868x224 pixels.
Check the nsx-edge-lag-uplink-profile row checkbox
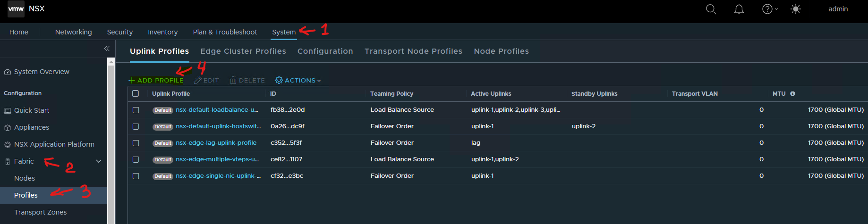(136, 143)
